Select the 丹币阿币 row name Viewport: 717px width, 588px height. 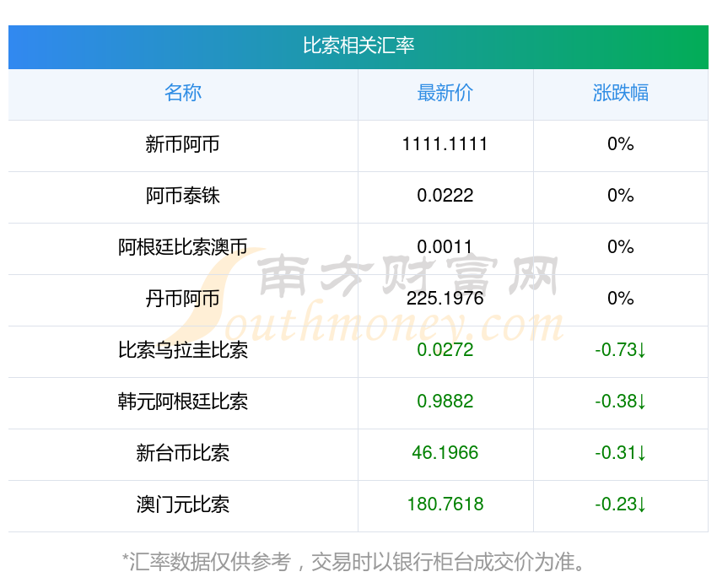(x=183, y=299)
